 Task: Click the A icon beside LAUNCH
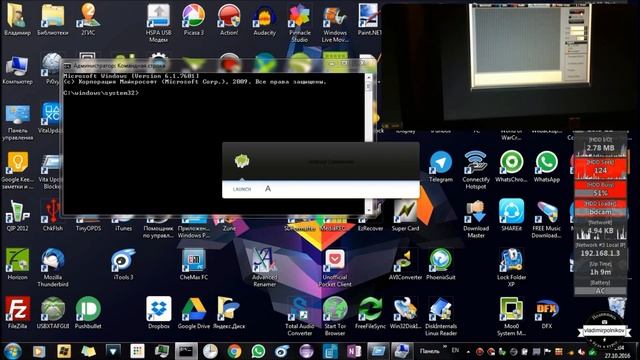point(268,189)
